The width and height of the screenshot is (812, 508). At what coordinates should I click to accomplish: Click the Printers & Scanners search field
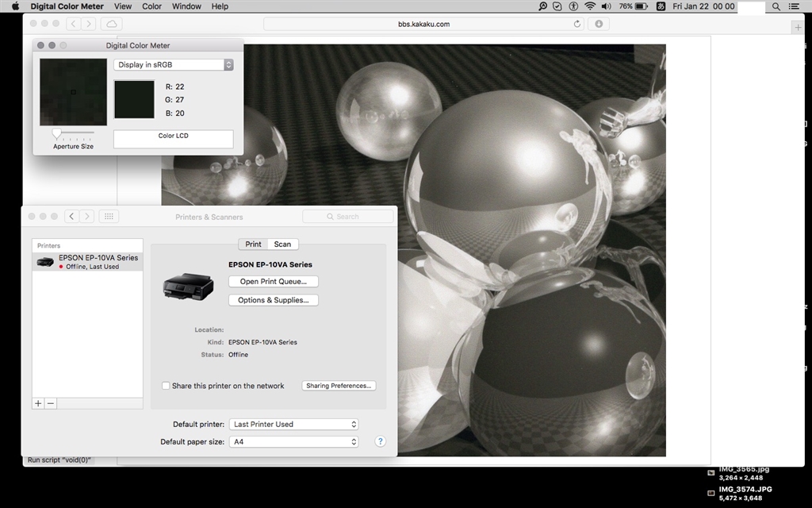pos(347,217)
